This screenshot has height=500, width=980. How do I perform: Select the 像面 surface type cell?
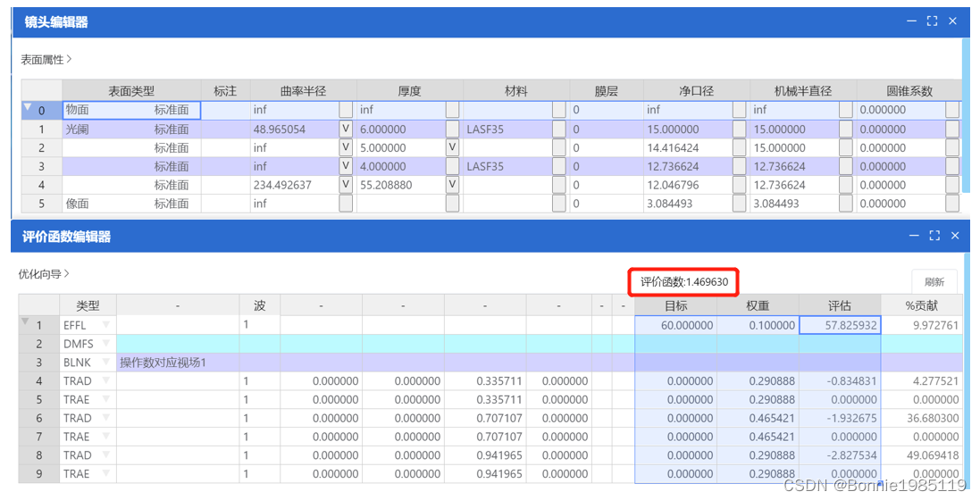click(131, 204)
